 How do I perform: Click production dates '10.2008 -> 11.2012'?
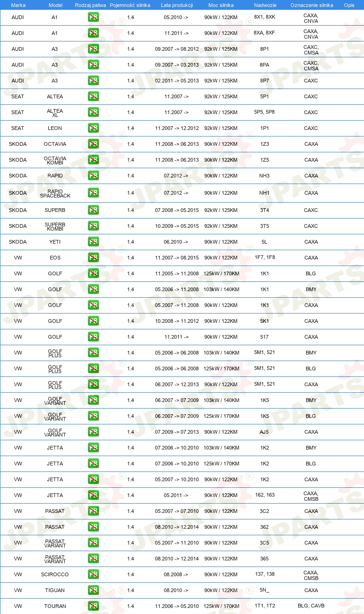click(x=177, y=321)
